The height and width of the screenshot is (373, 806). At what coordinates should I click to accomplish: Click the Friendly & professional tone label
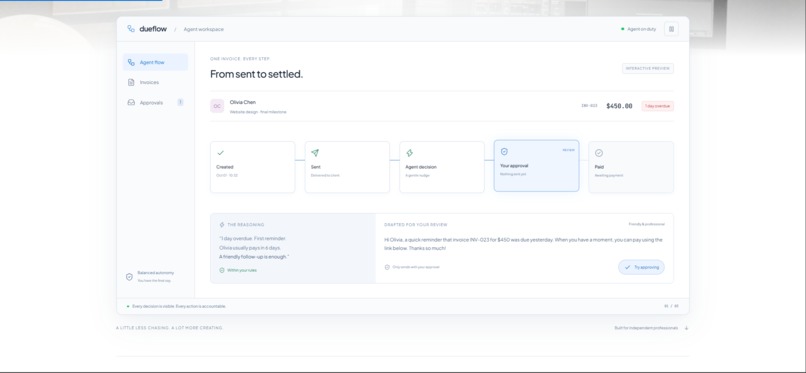(x=646, y=224)
